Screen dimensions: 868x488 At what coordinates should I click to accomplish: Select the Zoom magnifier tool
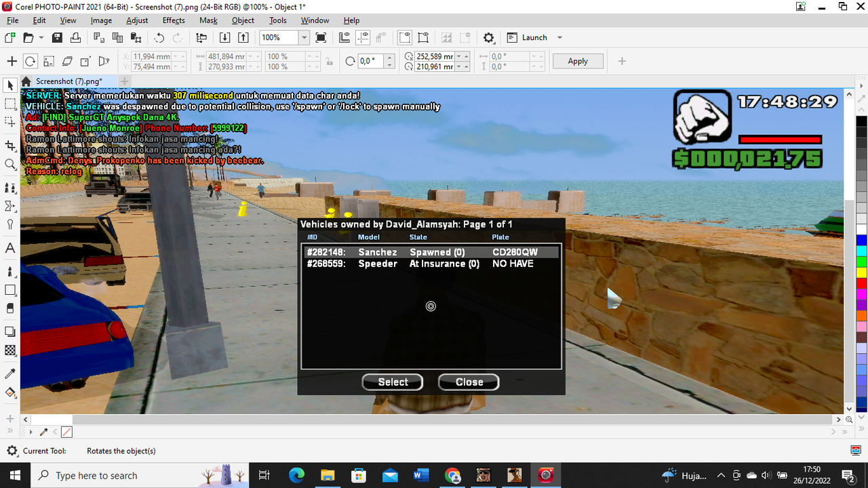(10, 164)
